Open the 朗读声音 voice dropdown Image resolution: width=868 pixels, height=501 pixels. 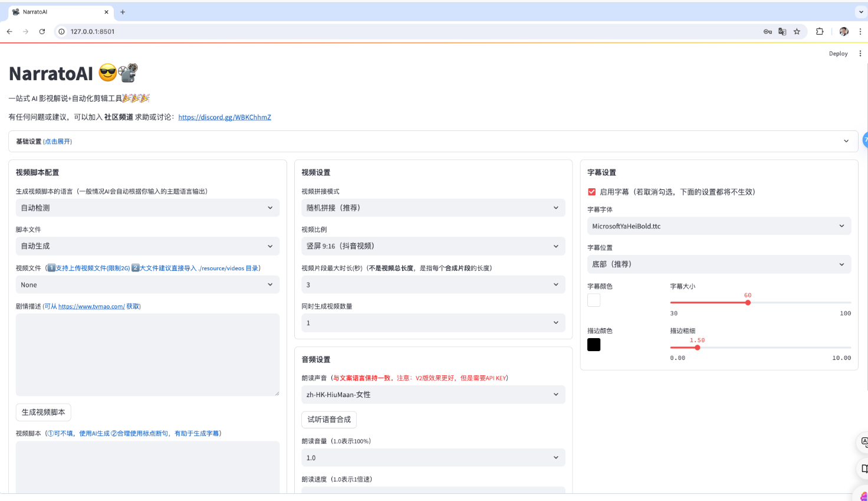[x=433, y=395]
